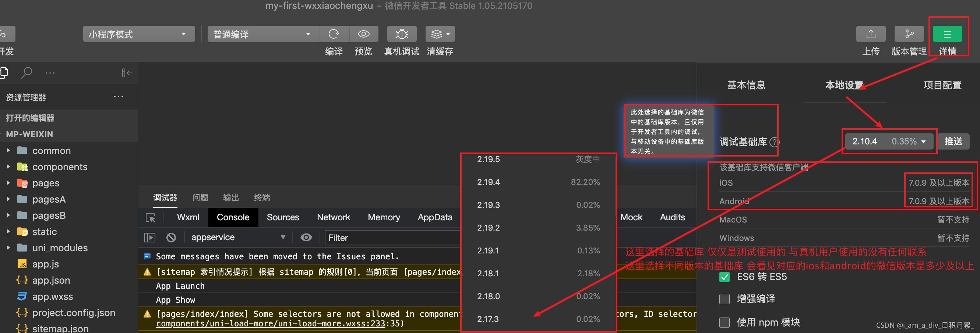Click the compile refresh icon

point(334,34)
